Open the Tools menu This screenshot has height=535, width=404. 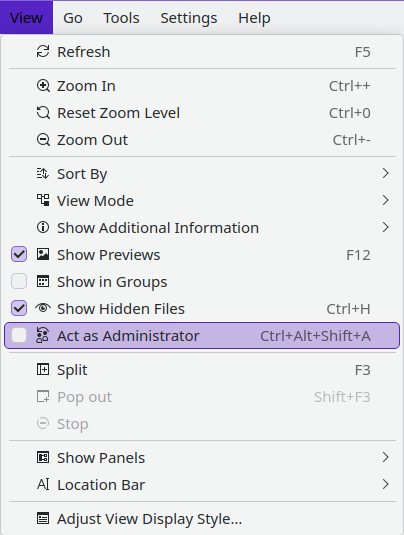[121, 18]
